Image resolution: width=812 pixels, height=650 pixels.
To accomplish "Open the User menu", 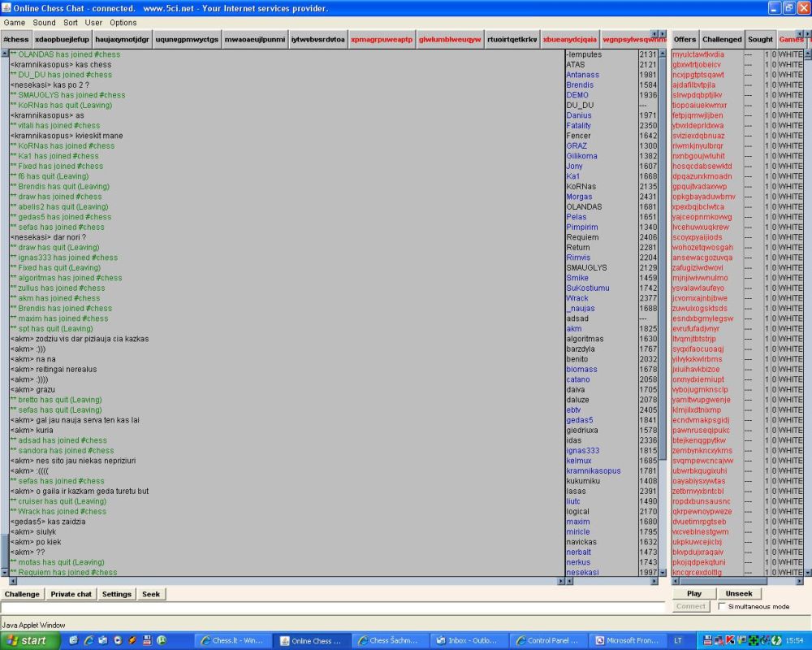I will tap(94, 23).
